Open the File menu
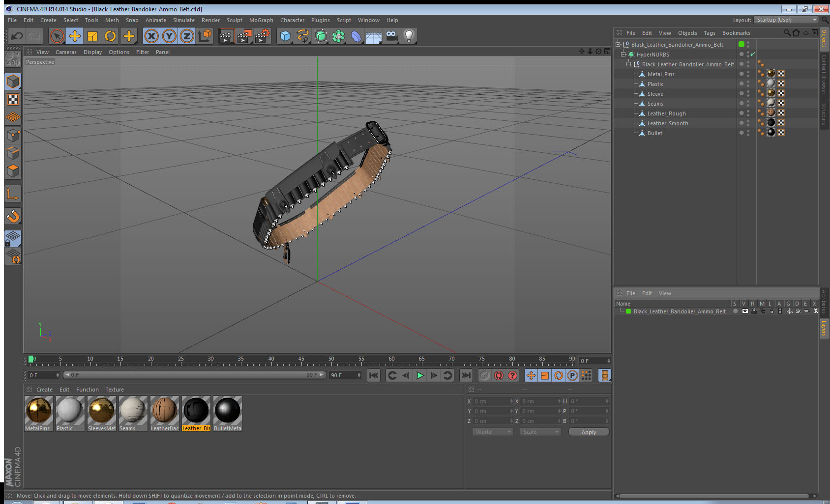Screen dimensions: 830x504 tap(12, 20)
